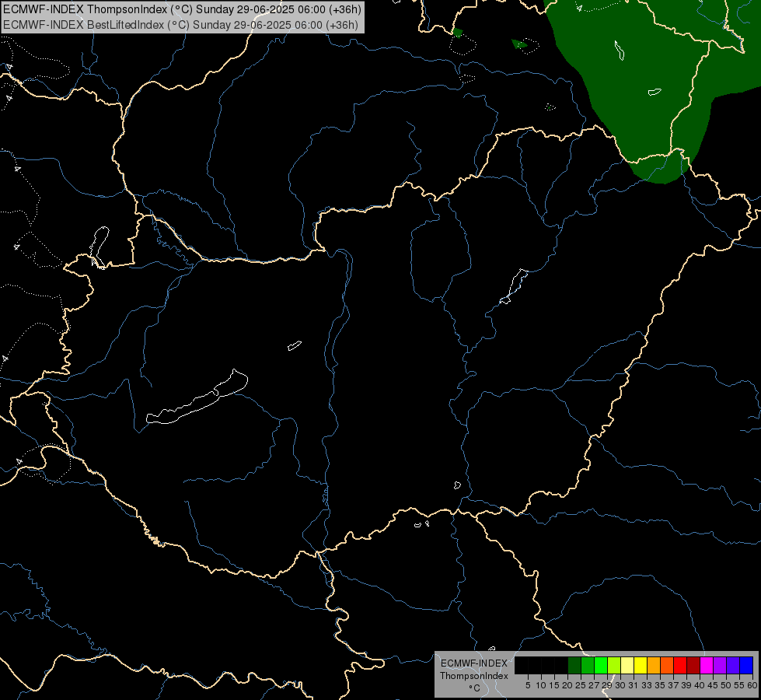Select the lime 29–30 legend swatch

point(614,665)
